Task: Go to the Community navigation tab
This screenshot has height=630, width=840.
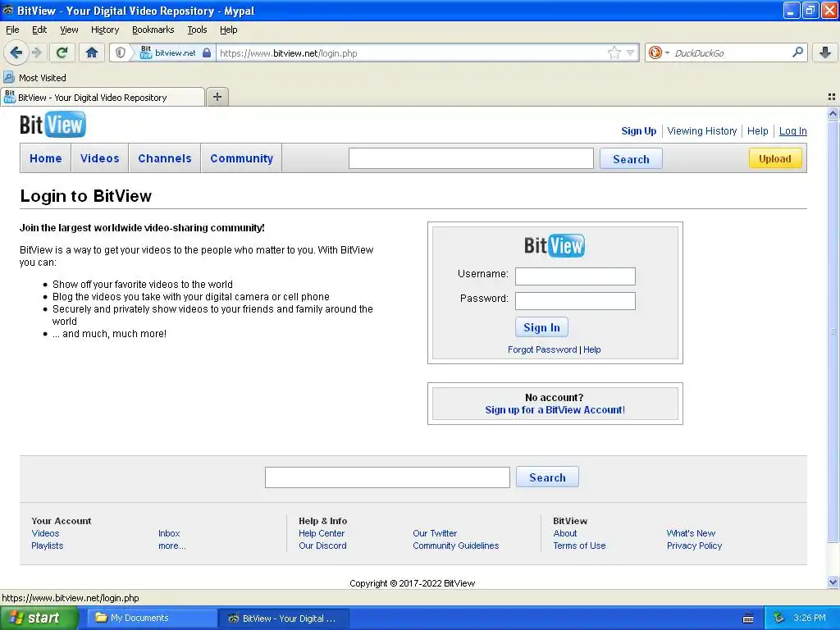Action: point(242,158)
